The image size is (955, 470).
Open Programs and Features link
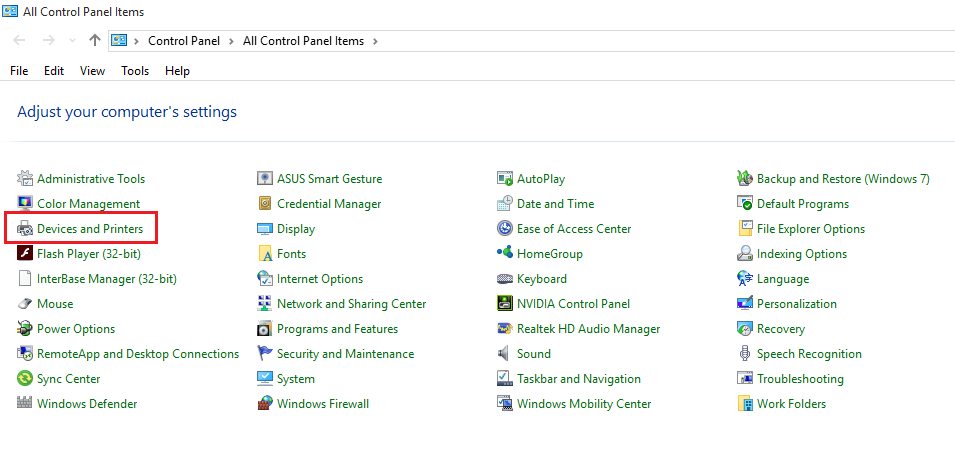pos(337,329)
